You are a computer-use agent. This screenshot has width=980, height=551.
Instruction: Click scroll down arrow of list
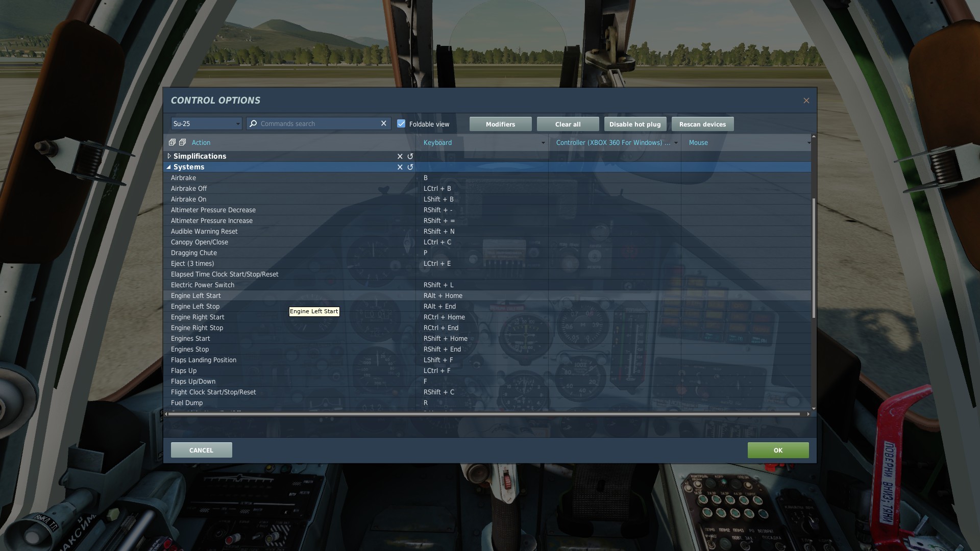click(814, 409)
